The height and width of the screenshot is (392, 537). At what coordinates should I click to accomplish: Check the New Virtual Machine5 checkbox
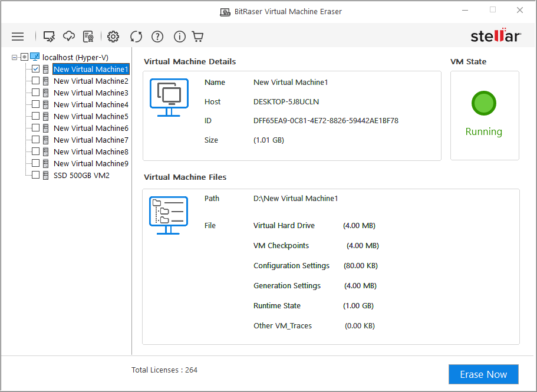(35, 116)
